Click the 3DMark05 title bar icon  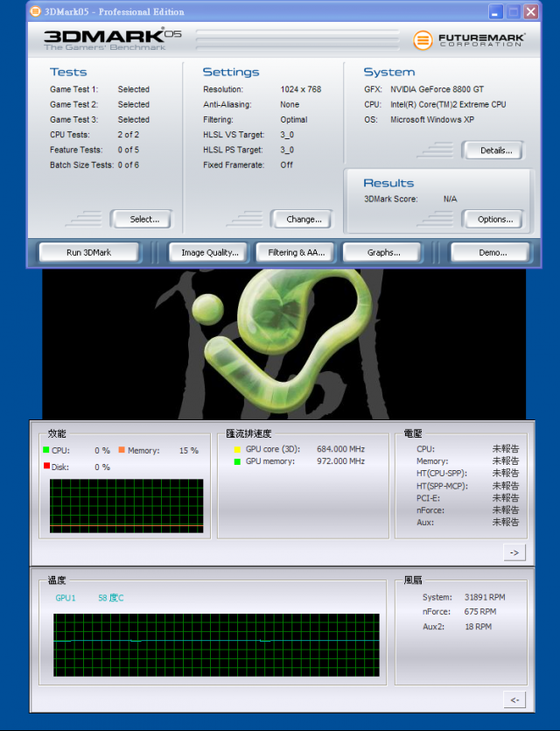35,11
